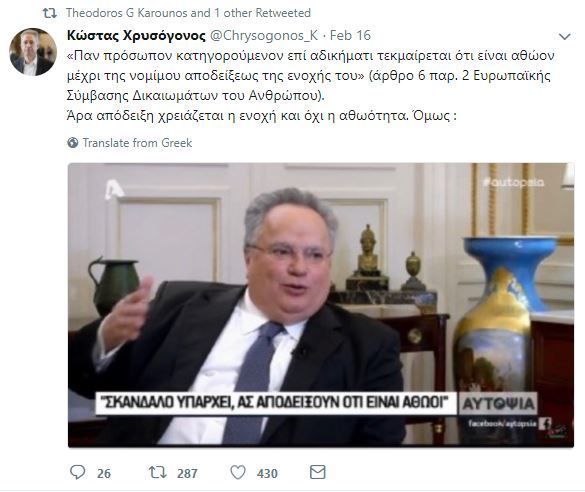The image size is (585, 492).
Task: Click the retweet count 287
Action: pos(187,473)
